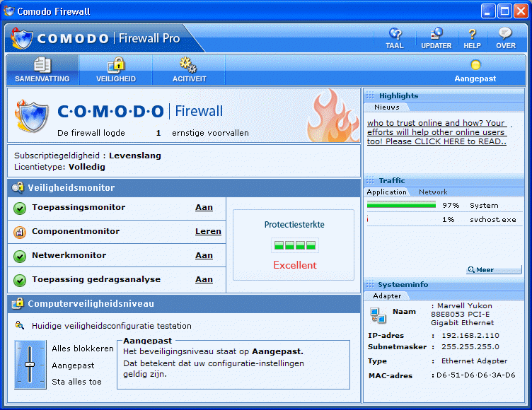Toggle the Toepassing gedragsanalyse Aan link
This screenshot has width=532, height=410.
204,279
